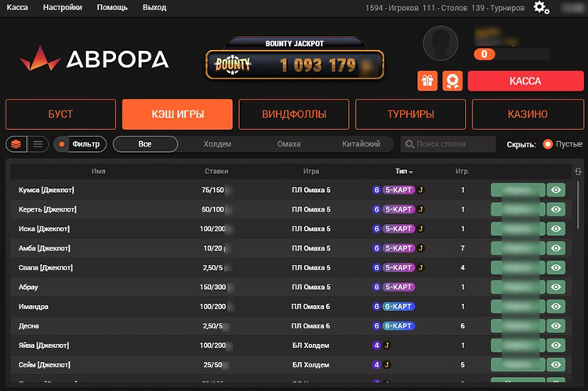The image size is (588, 391).
Task: Select the Холдем game filter
Action: click(x=217, y=144)
